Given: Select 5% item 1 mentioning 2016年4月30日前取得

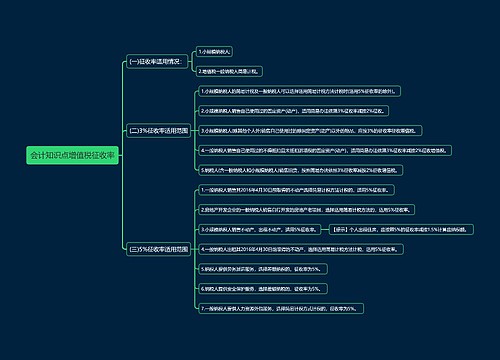Looking at the screenshot, I should (297, 190).
